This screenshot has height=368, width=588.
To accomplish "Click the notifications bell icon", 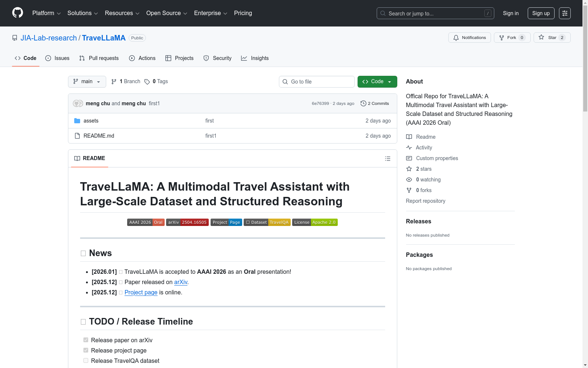I will coord(456,38).
